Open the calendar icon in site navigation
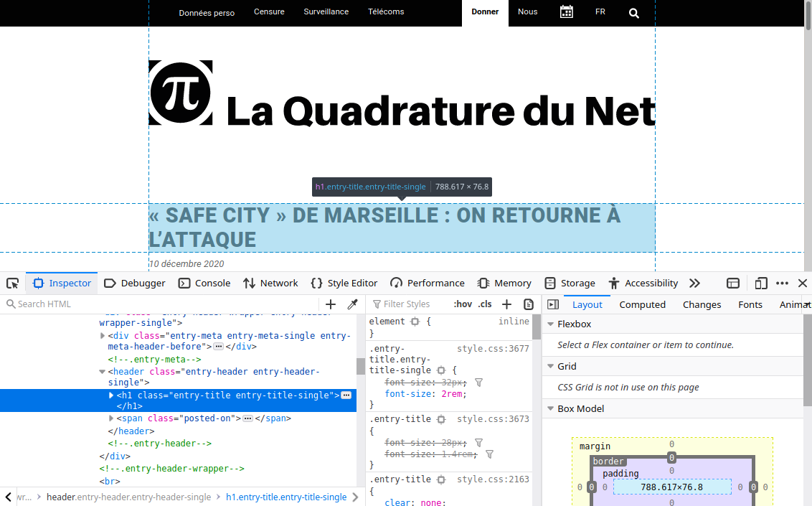812x506 pixels. [x=567, y=12]
